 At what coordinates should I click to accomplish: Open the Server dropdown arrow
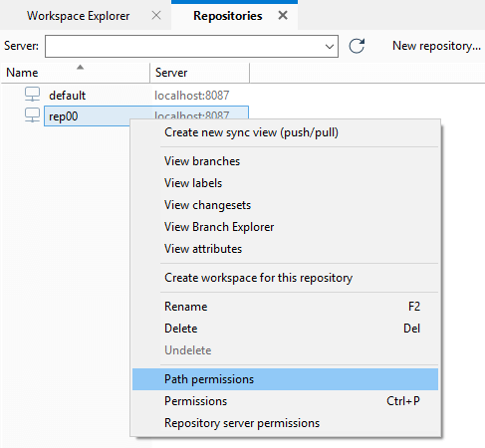(x=330, y=47)
